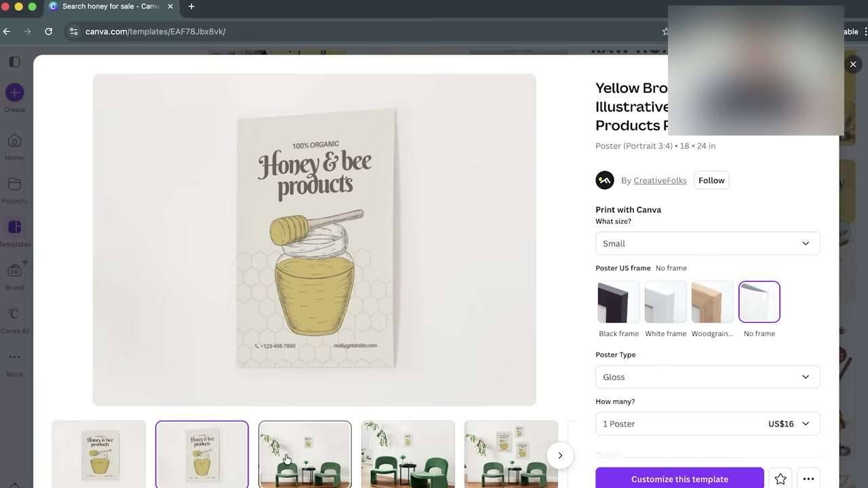Expand the What size dropdown
The width and height of the screenshot is (868, 488).
tap(707, 243)
